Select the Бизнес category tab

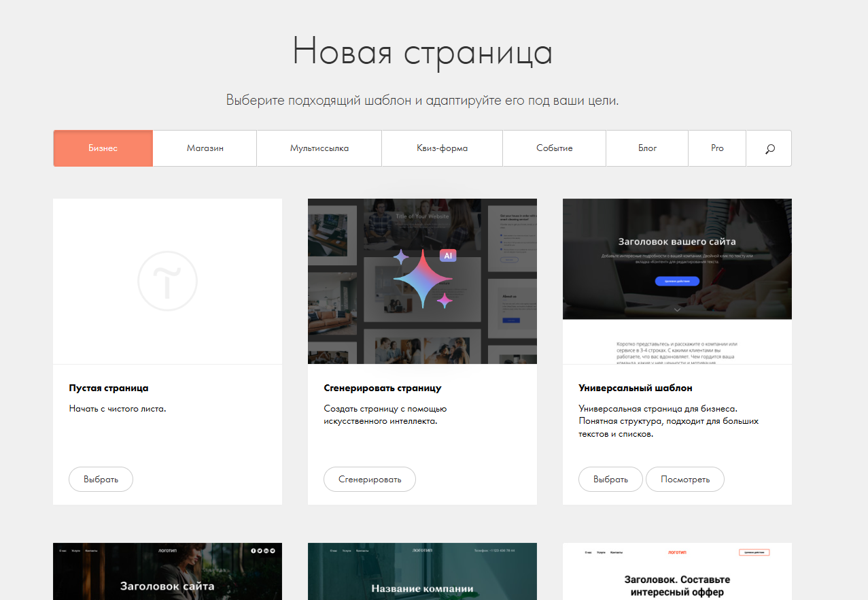[x=103, y=148]
